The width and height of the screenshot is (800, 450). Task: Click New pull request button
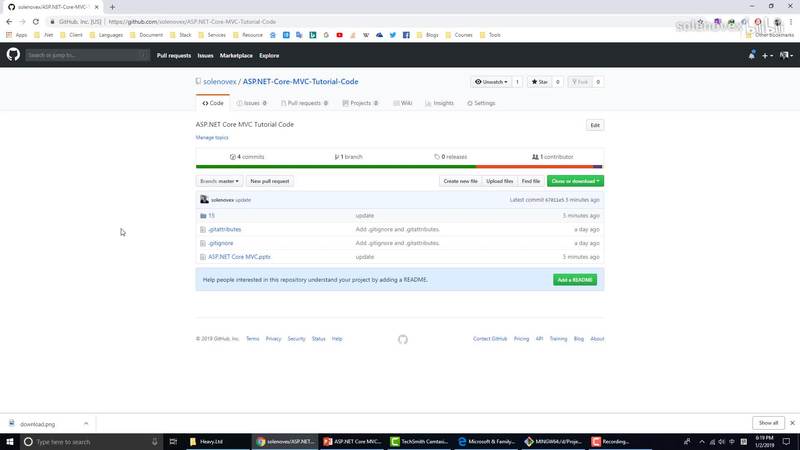click(x=270, y=181)
